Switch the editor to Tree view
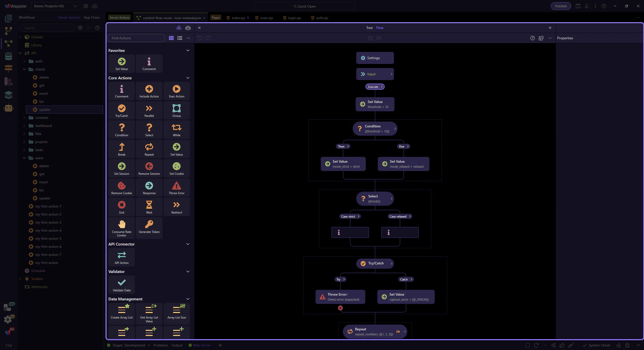Screen dimensions: 644x350 369,28
